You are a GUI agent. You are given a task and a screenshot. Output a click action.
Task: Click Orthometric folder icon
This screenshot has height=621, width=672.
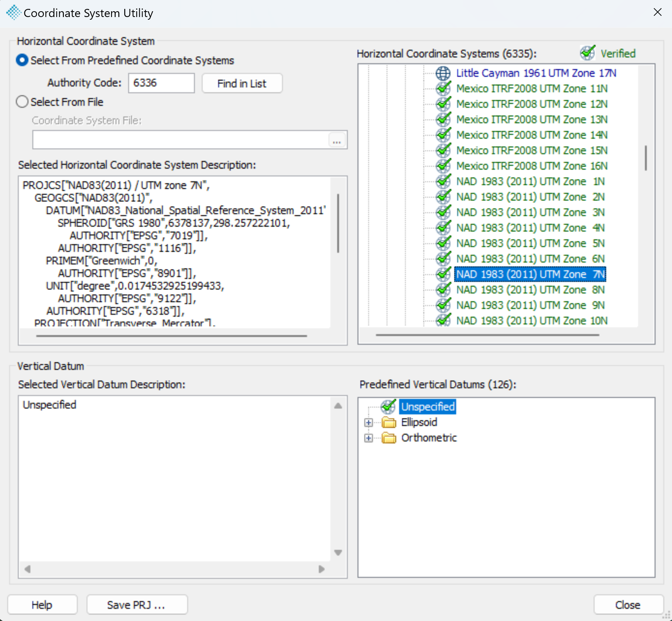click(x=389, y=438)
